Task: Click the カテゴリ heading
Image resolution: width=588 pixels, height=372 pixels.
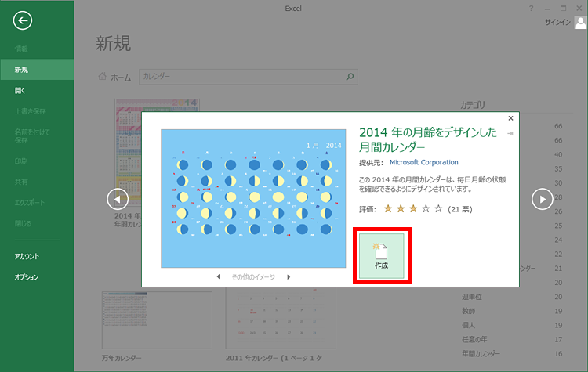Action: [473, 105]
